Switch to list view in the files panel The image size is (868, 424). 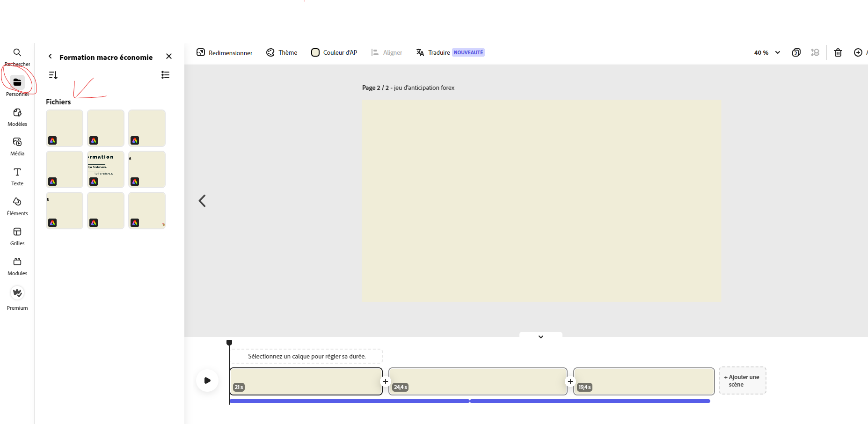[x=165, y=75]
